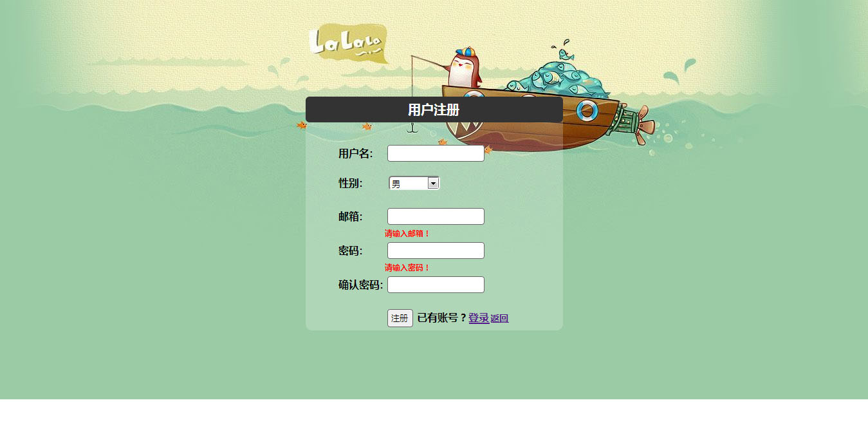The width and height of the screenshot is (868, 427).
Task: Focus the 用户名 username field
Action: (x=436, y=153)
